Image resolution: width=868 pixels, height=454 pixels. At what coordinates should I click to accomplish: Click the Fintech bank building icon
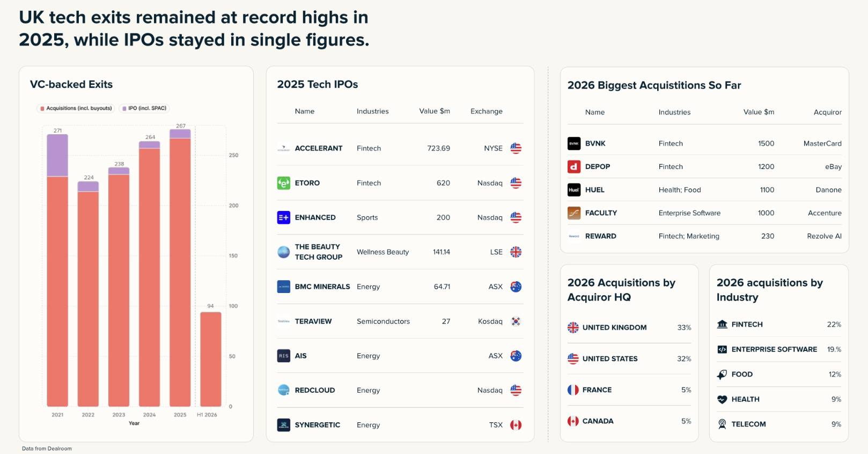pos(722,324)
